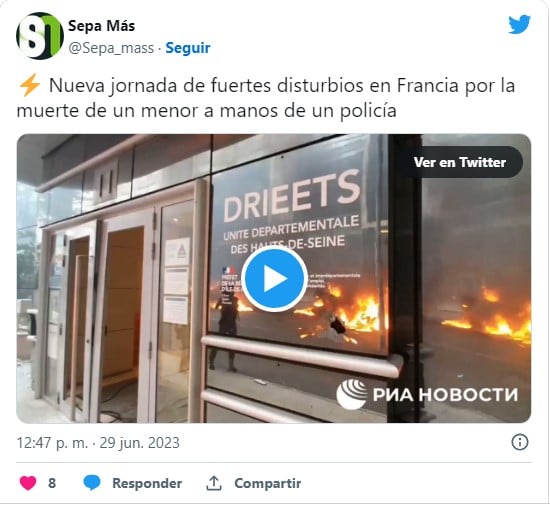Viewport: 550px width, 506px height.
Task: Click the РИА НОВОСТИ watermark logo
Action: pos(427,394)
